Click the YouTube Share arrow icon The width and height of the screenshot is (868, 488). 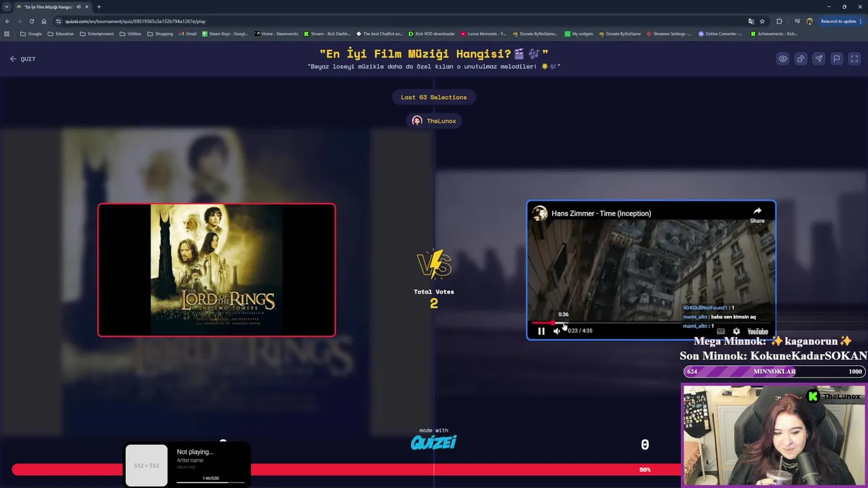(757, 215)
